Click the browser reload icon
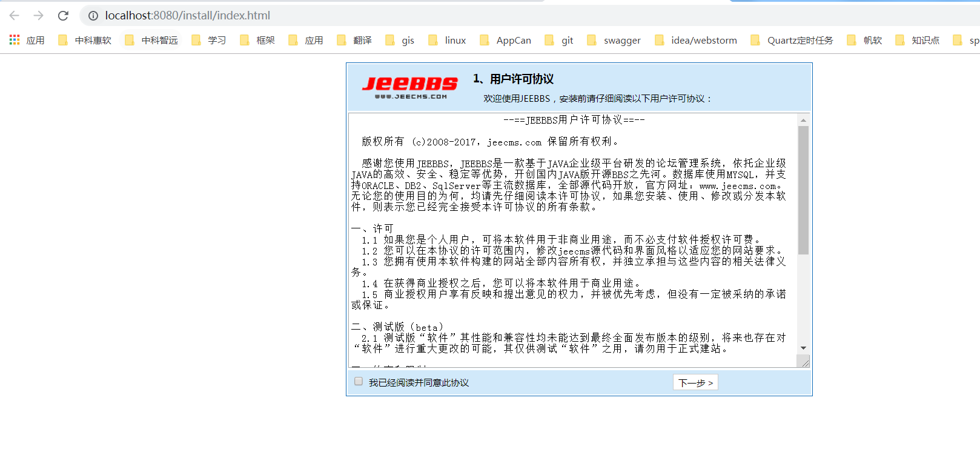This screenshot has width=980, height=452. (x=63, y=16)
